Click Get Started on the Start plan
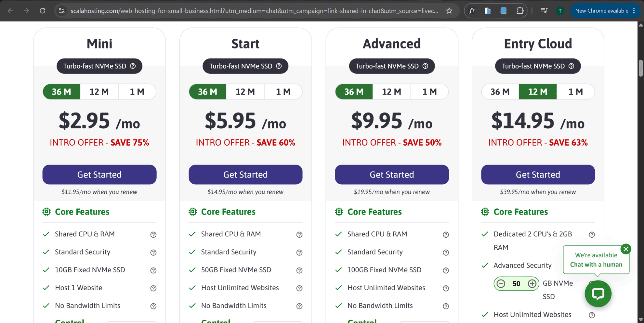 pyautogui.click(x=245, y=175)
